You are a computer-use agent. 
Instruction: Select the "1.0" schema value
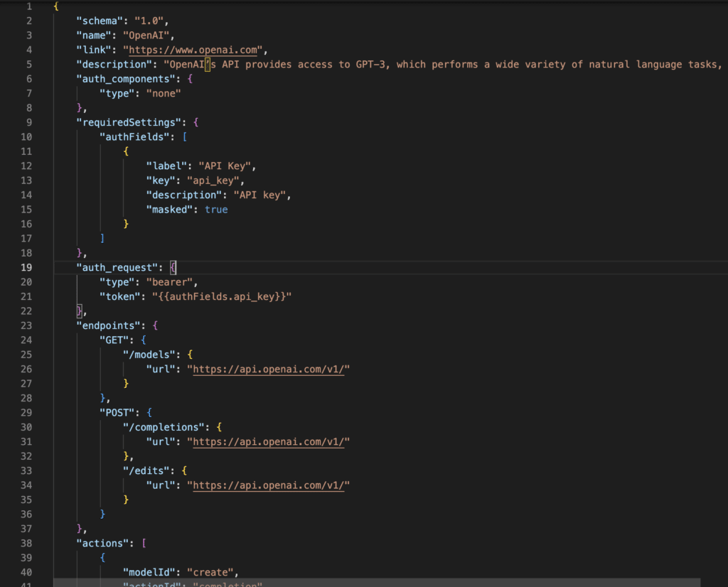tap(149, 21)
